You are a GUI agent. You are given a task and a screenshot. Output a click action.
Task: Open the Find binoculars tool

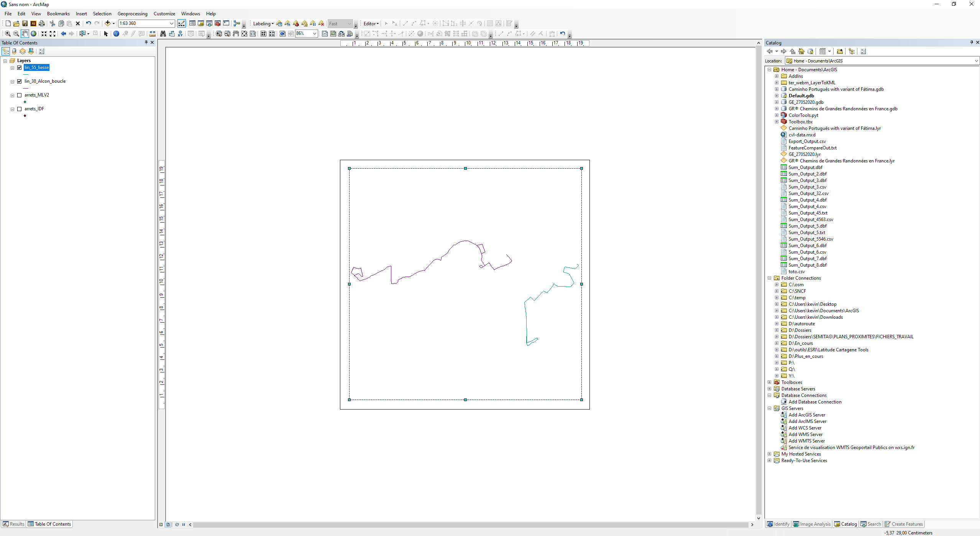point(163,34)
